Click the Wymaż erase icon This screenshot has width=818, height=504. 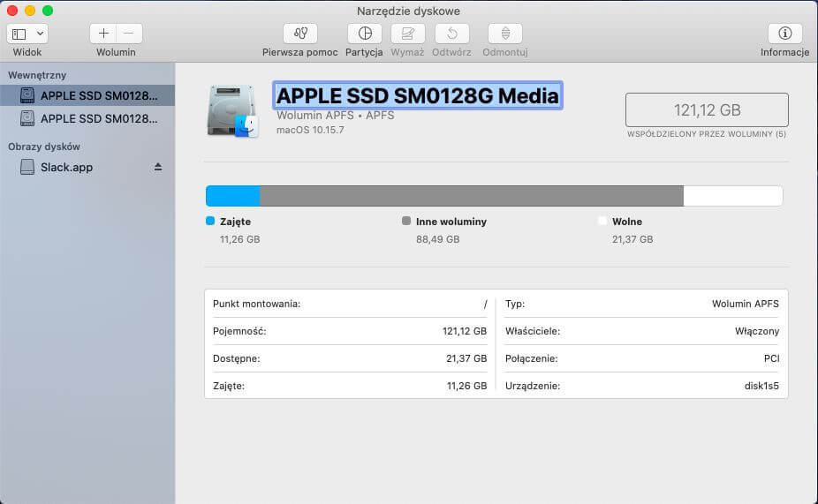407,34
